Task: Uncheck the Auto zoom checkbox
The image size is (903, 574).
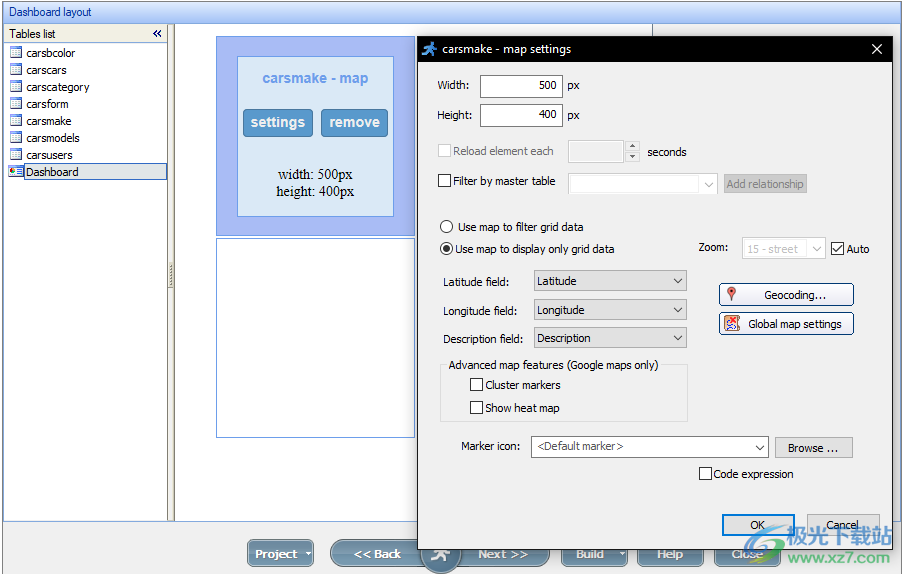Action: click(837, 249)
